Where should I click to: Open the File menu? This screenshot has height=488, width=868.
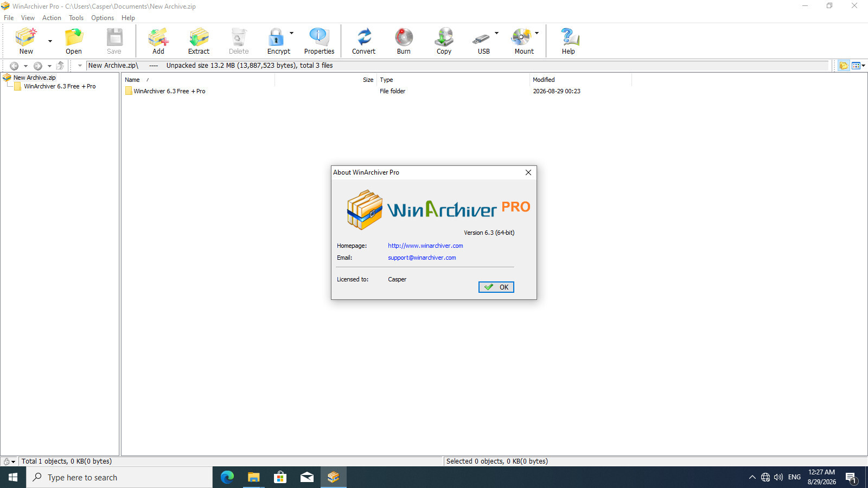click(9, 18)
